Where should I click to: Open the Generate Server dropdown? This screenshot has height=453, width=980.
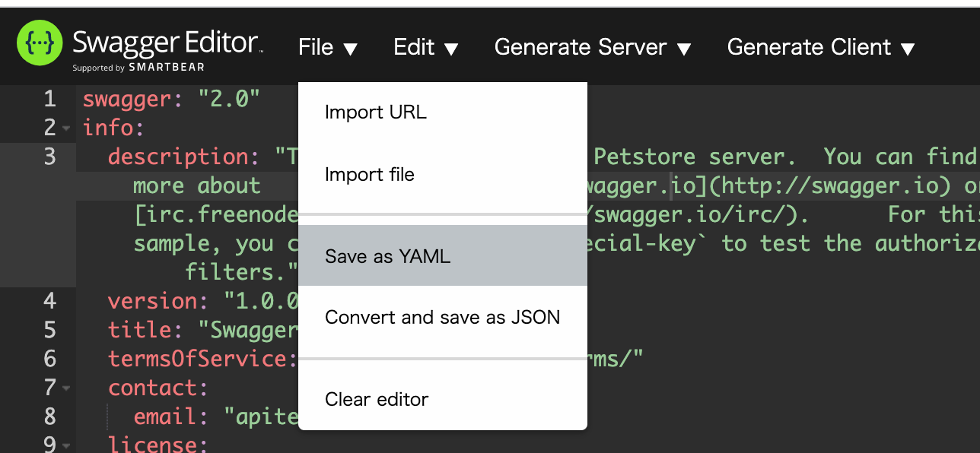(593, 47)
